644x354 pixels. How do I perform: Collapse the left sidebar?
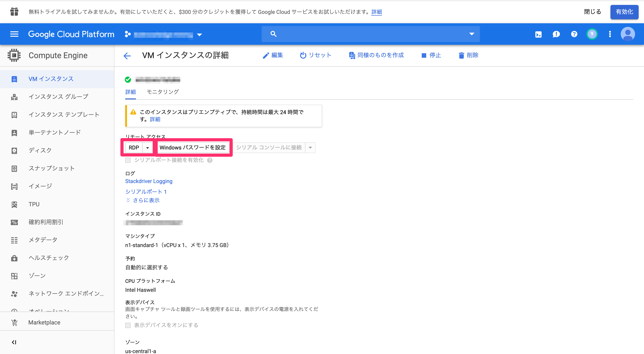14,342
